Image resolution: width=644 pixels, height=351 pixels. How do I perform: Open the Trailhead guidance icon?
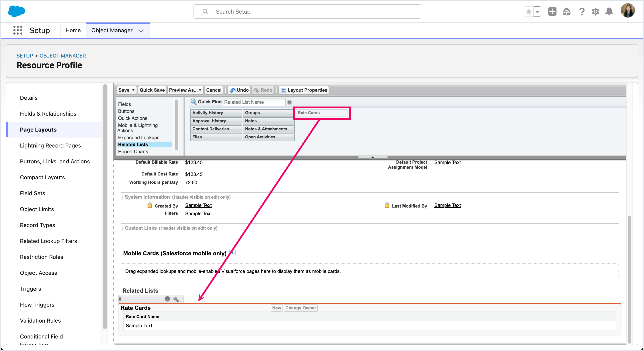pos(566,11)
